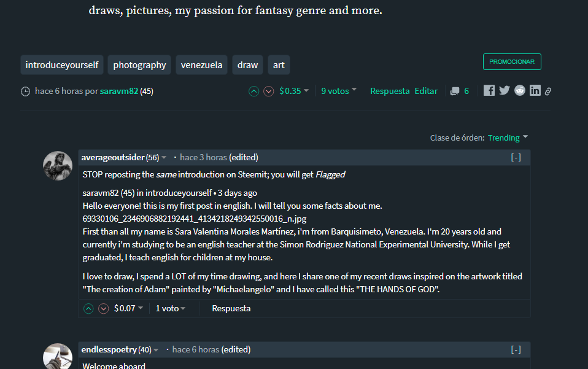Open averageoutsider's avatar thumbnail
588x369 pixels.
[x=58, y=165]
